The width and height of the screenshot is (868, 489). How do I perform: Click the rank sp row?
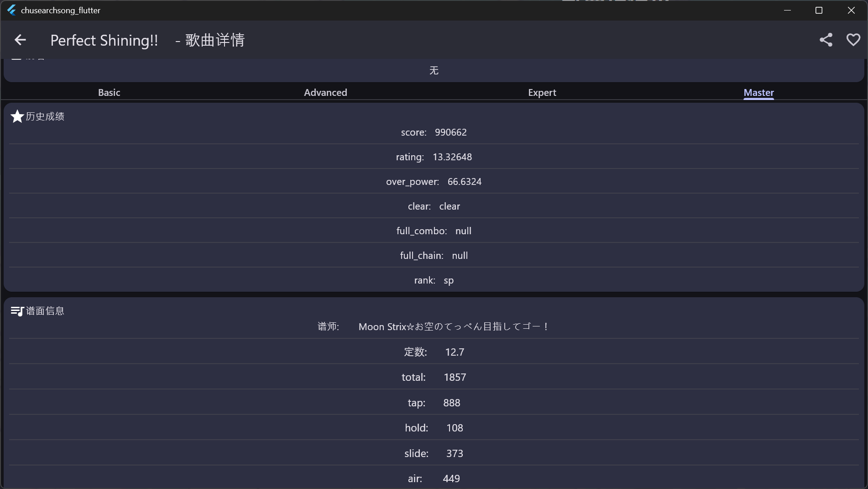pyautogui.click(x=434, y=280)
